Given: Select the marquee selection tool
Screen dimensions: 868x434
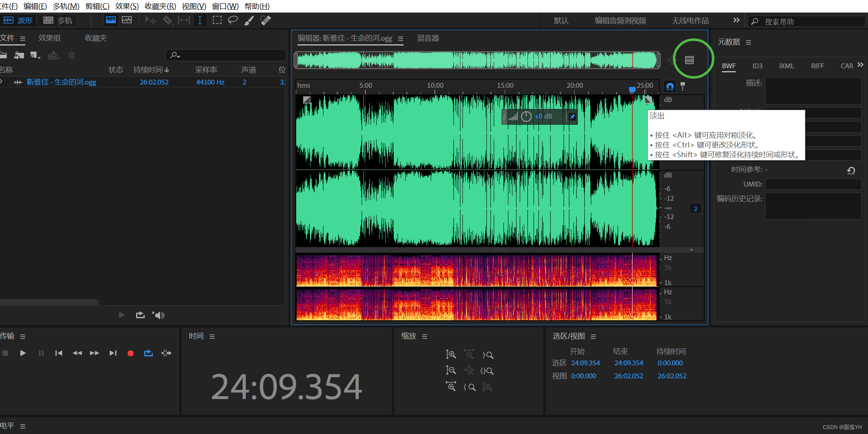Looking at the screenshot, I should click(217, 20).
